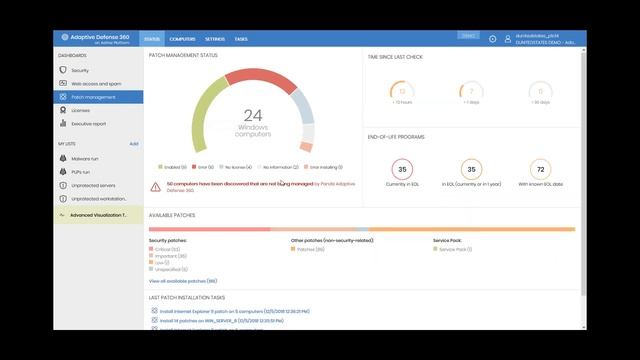This screenshot has height=360, width=640.
Task: Switch to the Tasks tab
Action: pyautogui.click(x=241, y=39)
